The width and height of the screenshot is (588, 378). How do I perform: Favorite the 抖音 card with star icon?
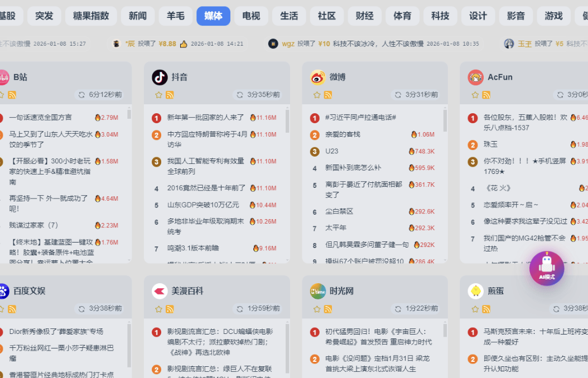(158, 95)
